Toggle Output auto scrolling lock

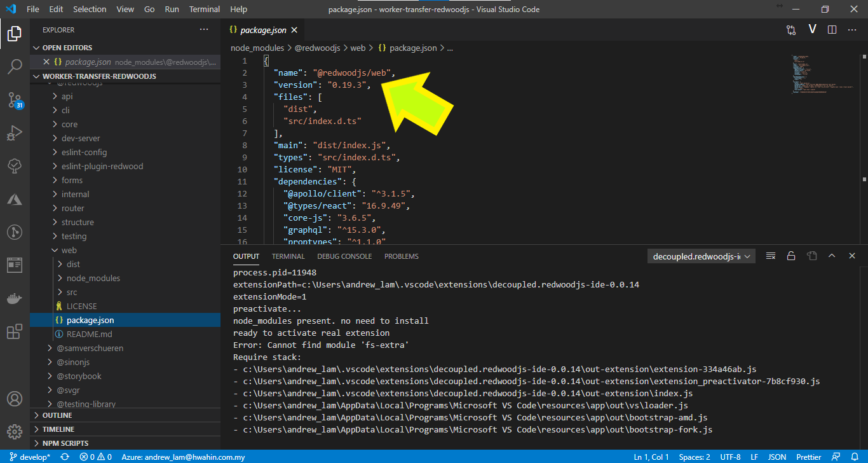point(791,256)
